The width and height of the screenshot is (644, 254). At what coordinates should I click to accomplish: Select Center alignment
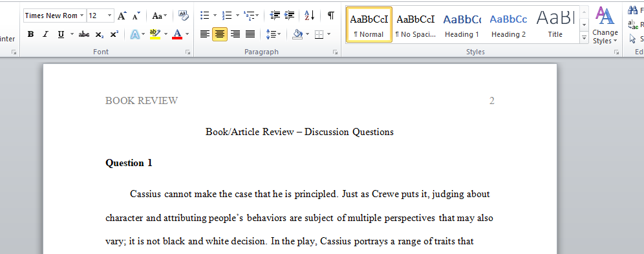[220, 34]
